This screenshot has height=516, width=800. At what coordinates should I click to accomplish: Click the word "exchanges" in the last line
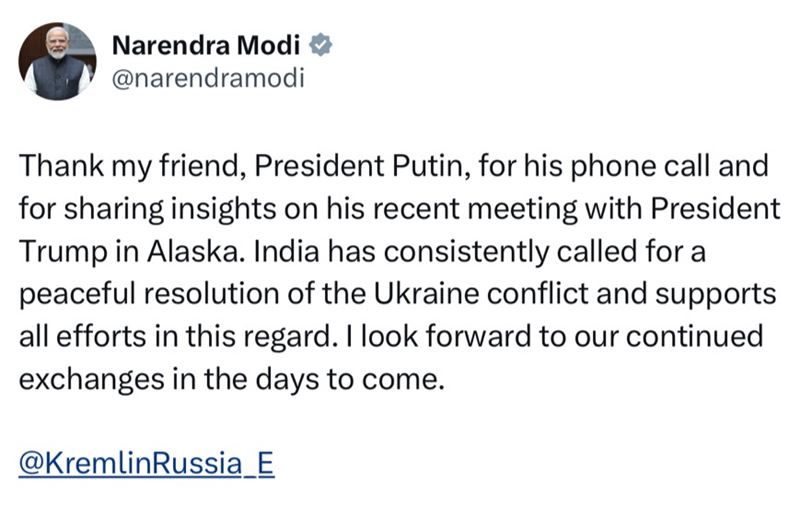pyautogui.click(x=92, y=380)
